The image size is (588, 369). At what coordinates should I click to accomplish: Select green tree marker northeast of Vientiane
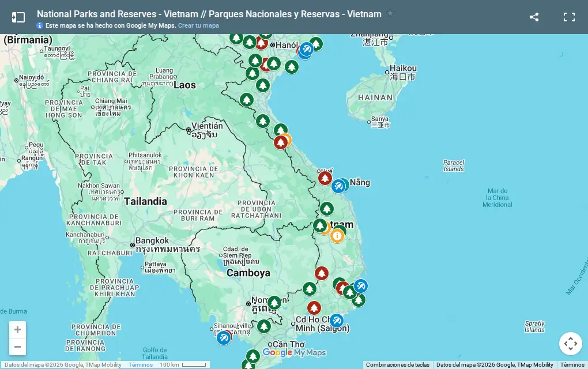pyautogui.click(x=262, y=121)
